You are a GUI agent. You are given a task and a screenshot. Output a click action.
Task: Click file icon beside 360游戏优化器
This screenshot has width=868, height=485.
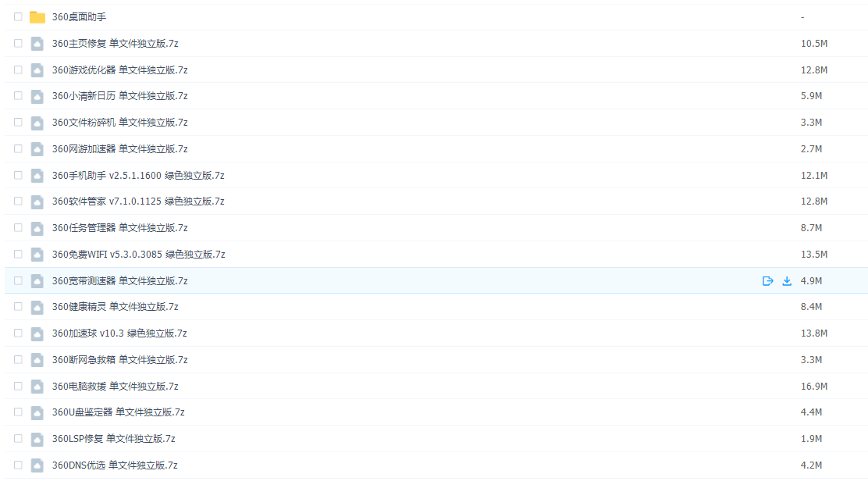(37, 70)
